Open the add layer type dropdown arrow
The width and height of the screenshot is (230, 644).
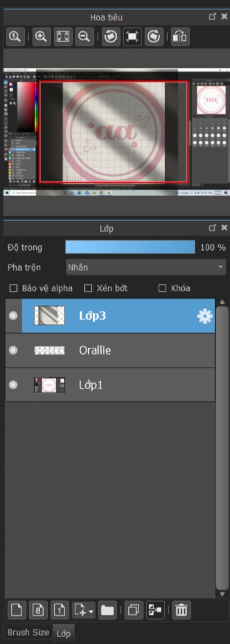91,611
